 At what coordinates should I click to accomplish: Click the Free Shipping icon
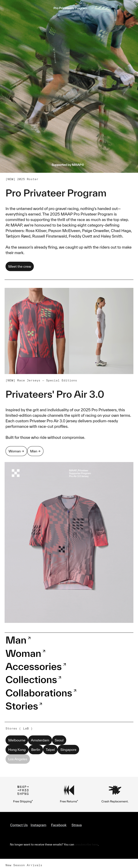point(23,790)
